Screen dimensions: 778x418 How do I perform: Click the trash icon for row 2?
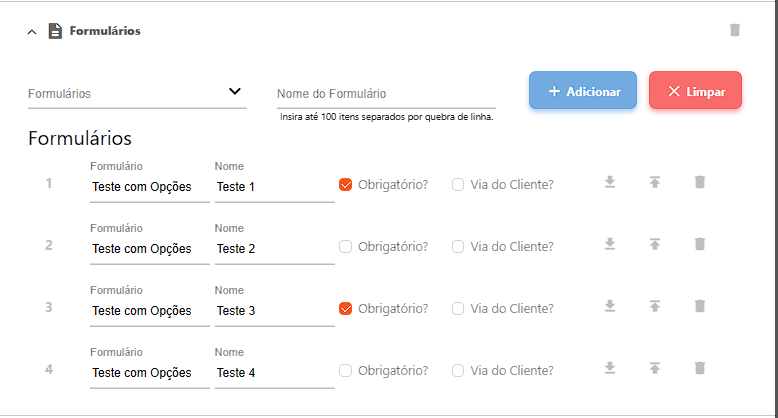tap(700, 245)
